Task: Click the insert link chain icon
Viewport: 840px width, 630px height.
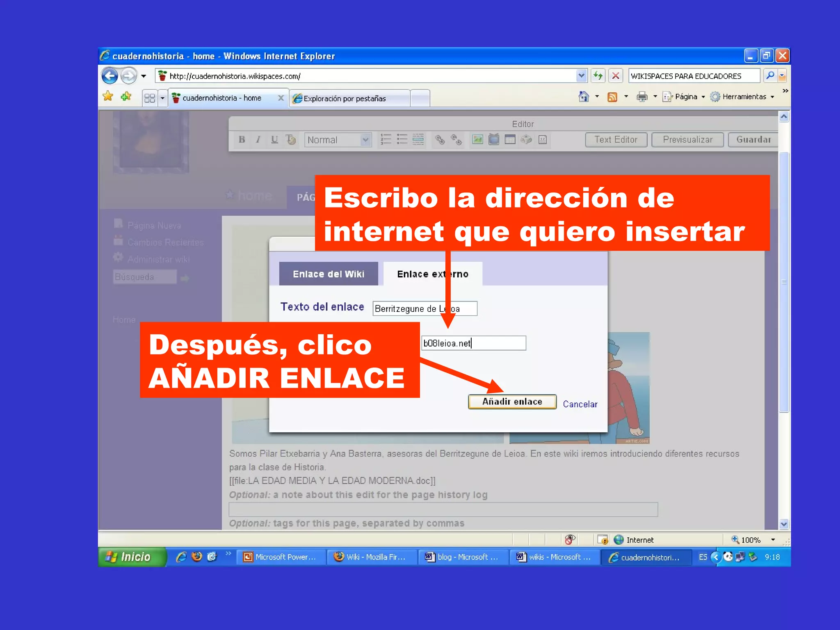Action: click(x=440, y=140)
